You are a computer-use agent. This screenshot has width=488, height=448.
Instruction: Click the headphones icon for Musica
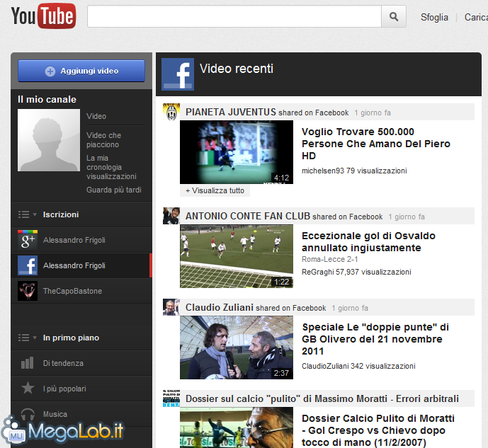coord(28,414)
